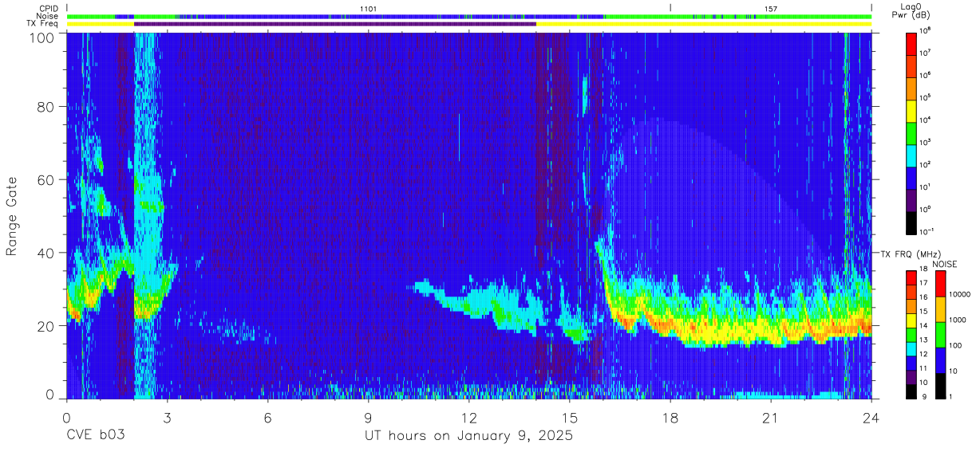Viewport: 980px width, 452px height.
Task: Click the CPID boundary tick at hour 18
Action: pyautogui.click(x=670, y=8)
